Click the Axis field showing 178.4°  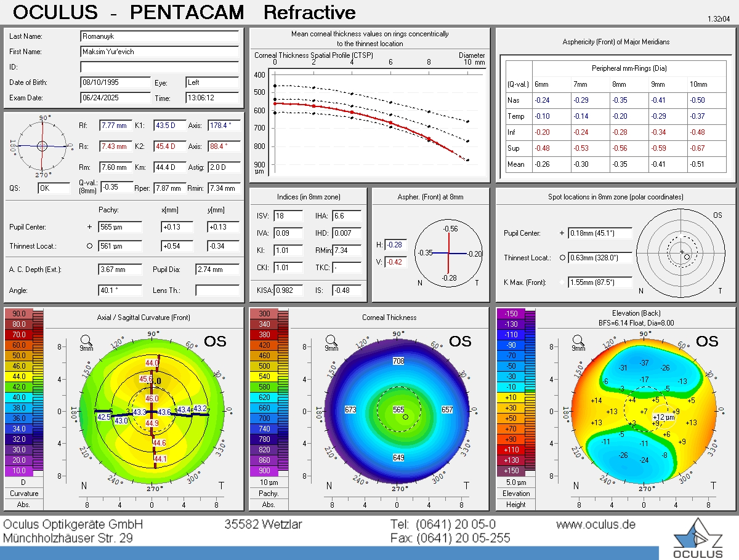click(224, 126)
